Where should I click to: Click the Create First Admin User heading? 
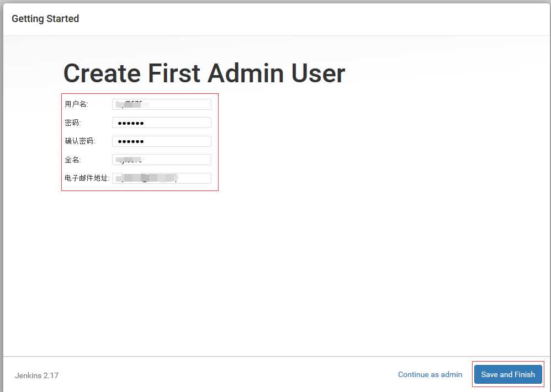click(204, 73)
